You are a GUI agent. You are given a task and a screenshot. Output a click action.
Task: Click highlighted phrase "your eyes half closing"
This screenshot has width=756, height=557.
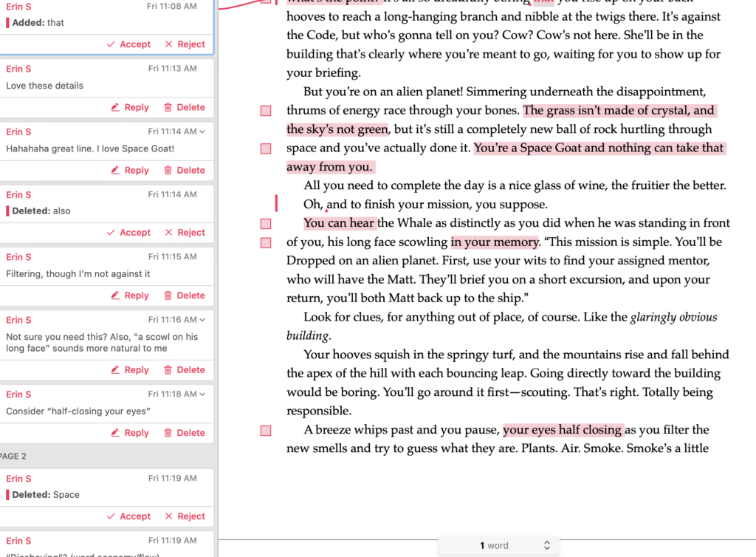(x=562, y=430)
